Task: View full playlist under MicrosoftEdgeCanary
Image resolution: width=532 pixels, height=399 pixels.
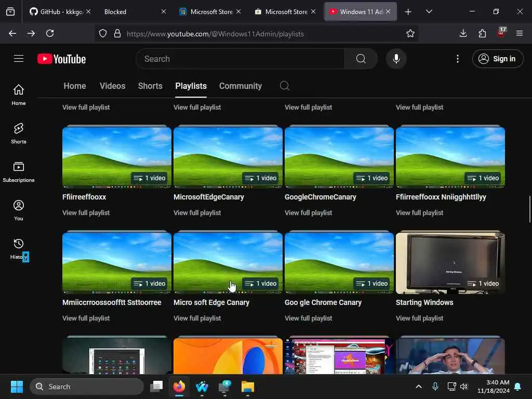Action: pyautogui.click(x=197, y=212)
